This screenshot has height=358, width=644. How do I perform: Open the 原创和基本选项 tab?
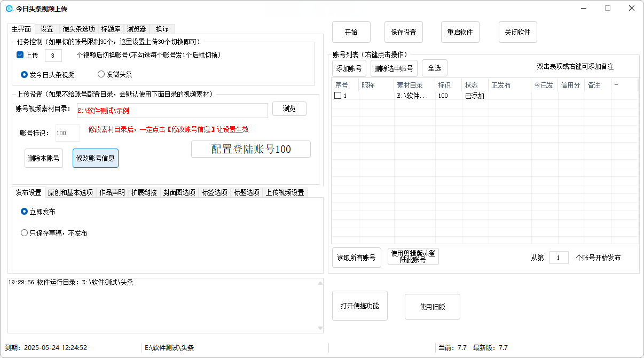point(70,193)
